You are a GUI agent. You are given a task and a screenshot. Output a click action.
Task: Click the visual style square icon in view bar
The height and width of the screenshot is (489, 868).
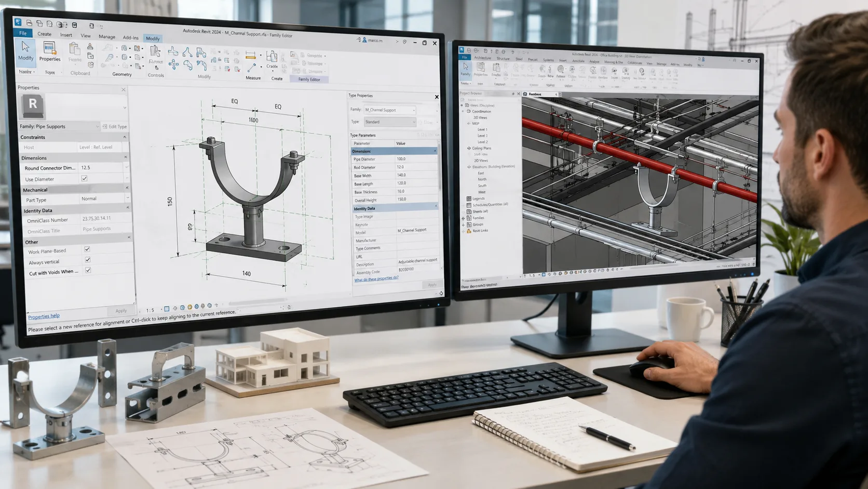(x=167, y=309)
